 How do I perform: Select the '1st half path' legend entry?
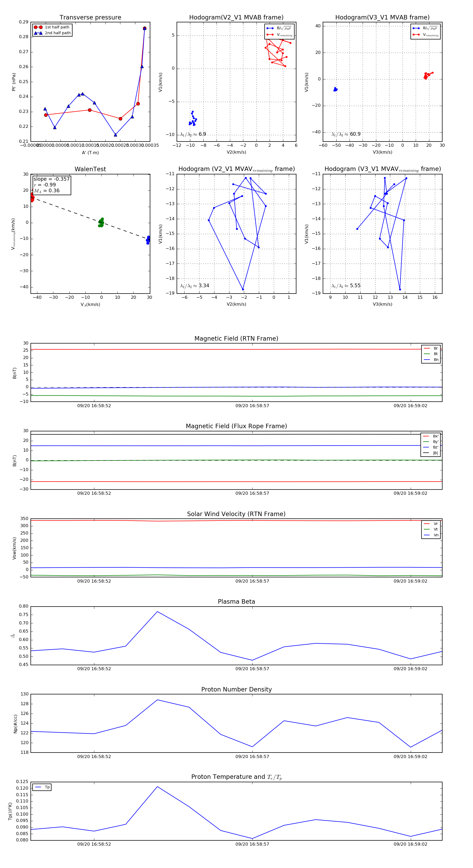coord(52,27)
